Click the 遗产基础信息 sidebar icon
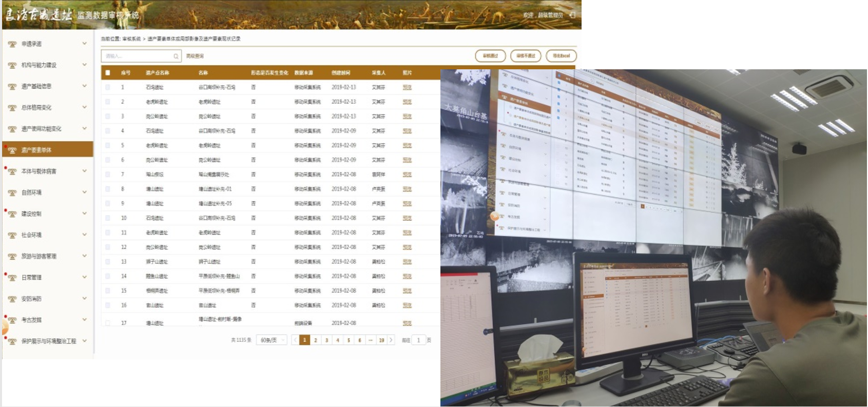 tap(12, 87)
